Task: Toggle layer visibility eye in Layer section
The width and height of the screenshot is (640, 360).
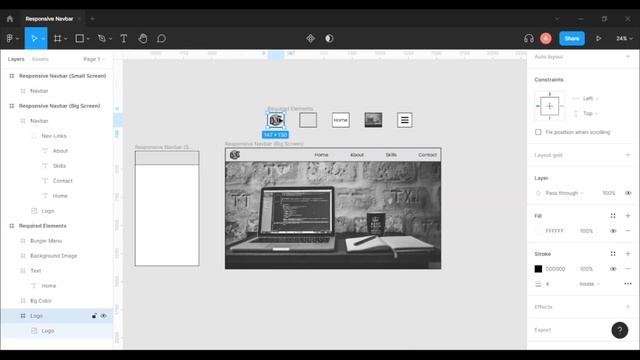Action: (628, 193)
